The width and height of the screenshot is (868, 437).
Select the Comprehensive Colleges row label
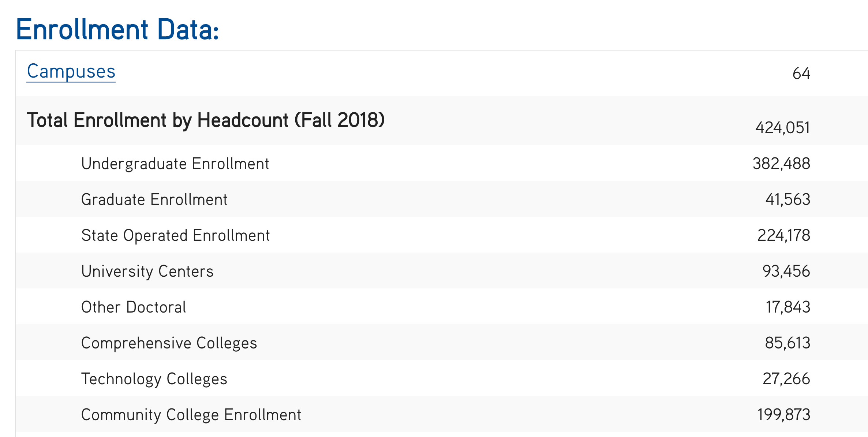169,343
